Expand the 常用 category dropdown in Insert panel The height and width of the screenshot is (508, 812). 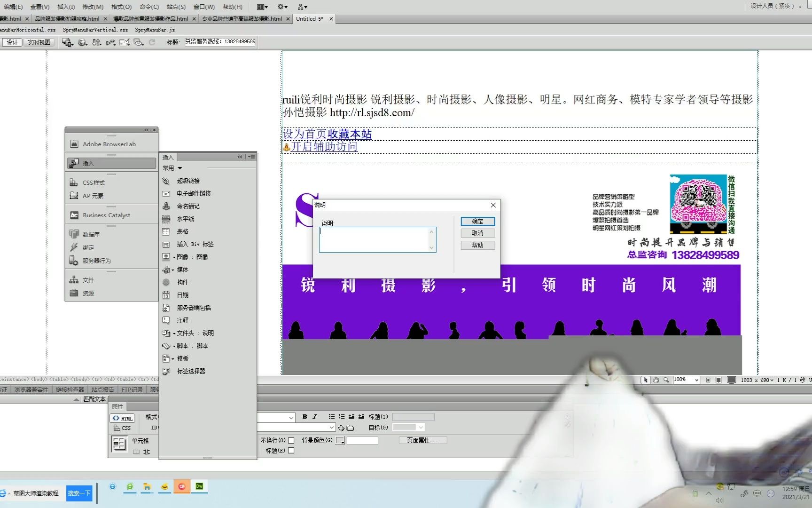(172, 168)
